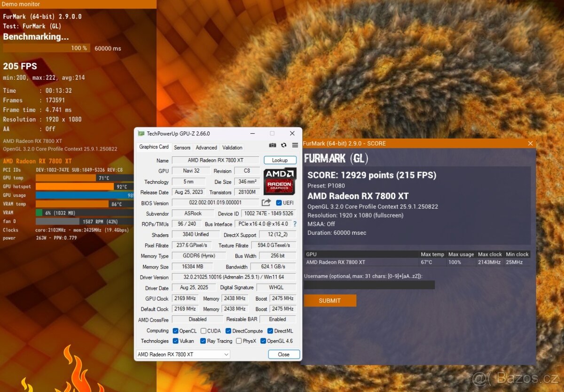Open the GPU-Z hamburger menu

pos(295,146)
